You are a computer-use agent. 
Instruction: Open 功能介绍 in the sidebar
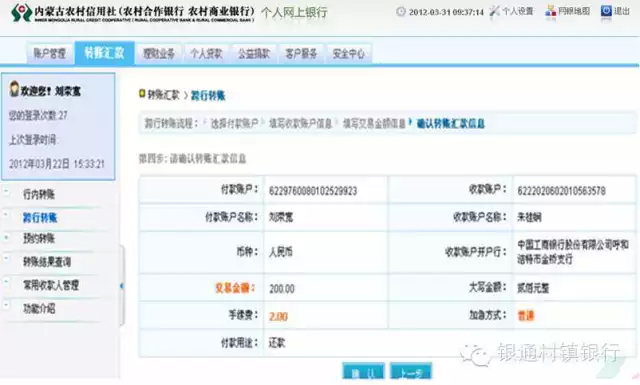[x=39, y=308]
